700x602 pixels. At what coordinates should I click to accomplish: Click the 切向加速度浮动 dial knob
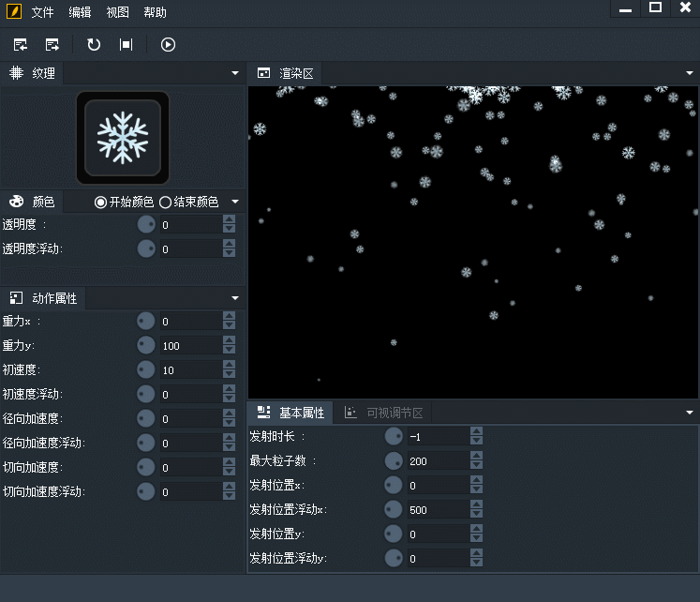pyautogui.click(x=146, y=491)
